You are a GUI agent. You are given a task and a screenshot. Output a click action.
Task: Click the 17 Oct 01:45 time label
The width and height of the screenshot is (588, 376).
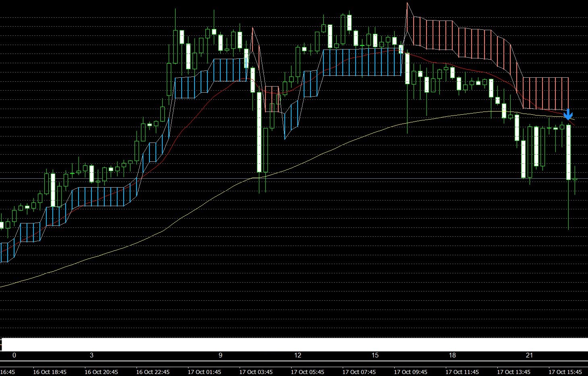tap(205, 372)
